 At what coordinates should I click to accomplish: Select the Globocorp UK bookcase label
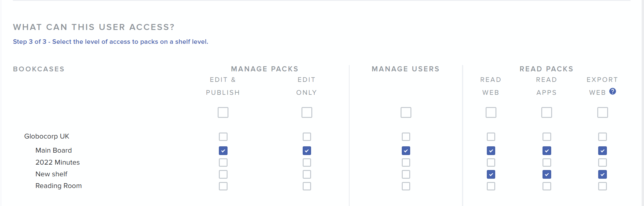(47, 136)
